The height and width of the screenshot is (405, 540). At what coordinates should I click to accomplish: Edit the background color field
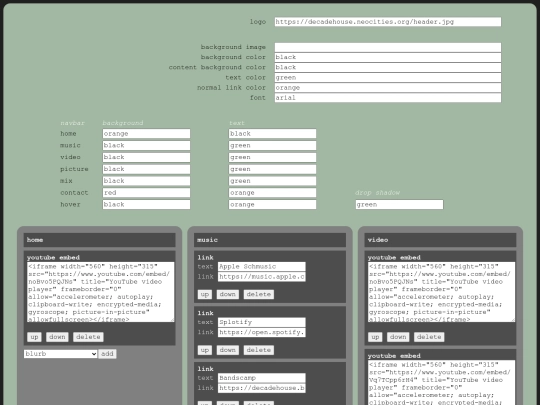(x=388, y=57)
